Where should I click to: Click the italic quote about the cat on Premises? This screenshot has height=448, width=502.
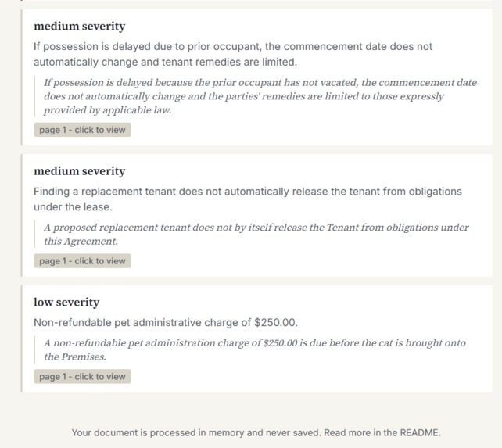point(255,349)
